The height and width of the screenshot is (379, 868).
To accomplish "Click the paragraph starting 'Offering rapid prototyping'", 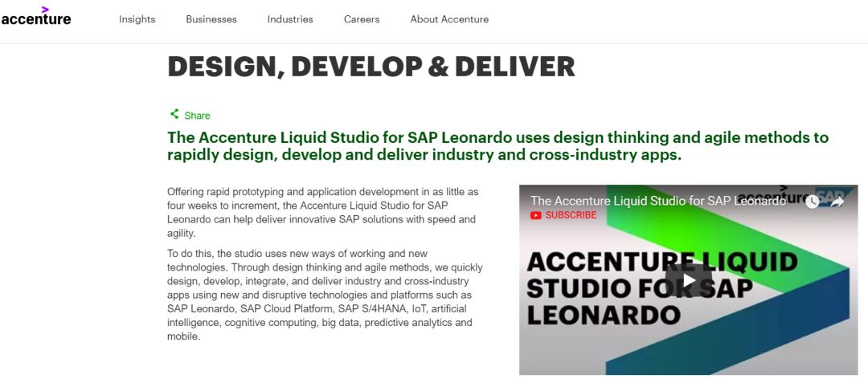I will pyautogui.click(x=323, y=213).
